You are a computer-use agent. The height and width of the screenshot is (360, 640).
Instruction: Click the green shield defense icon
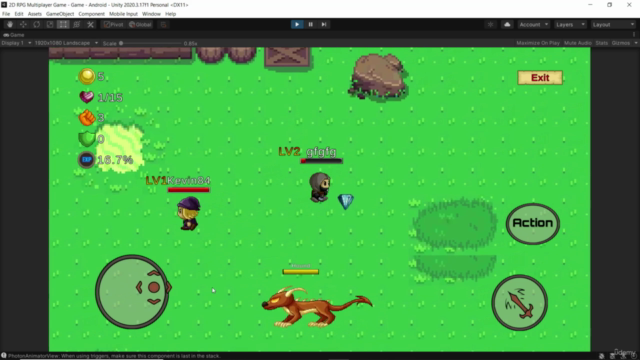click(x=87, y=139)
